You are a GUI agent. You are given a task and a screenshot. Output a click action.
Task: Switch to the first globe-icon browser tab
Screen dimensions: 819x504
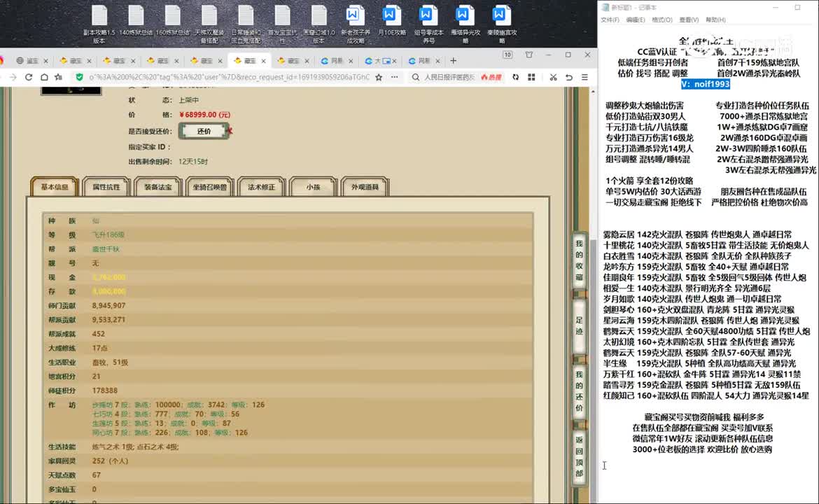point(31,61)
